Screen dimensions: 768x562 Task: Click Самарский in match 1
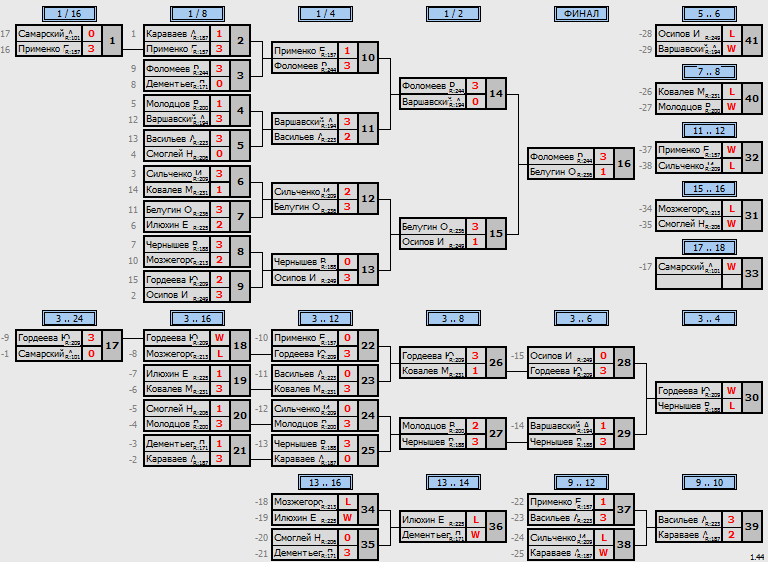pyautogui.click(x=49, y=34)
